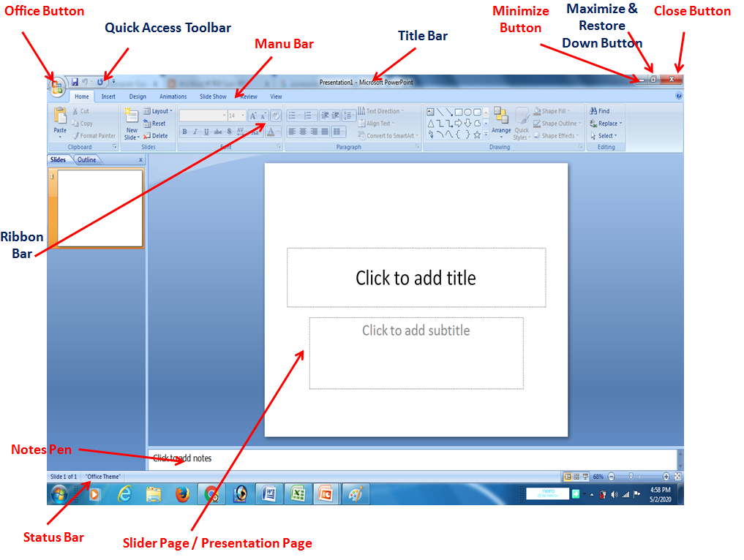Open the Slide Show ribbon tab
This screenshot has width=744, height=560.
click(213, 97)
